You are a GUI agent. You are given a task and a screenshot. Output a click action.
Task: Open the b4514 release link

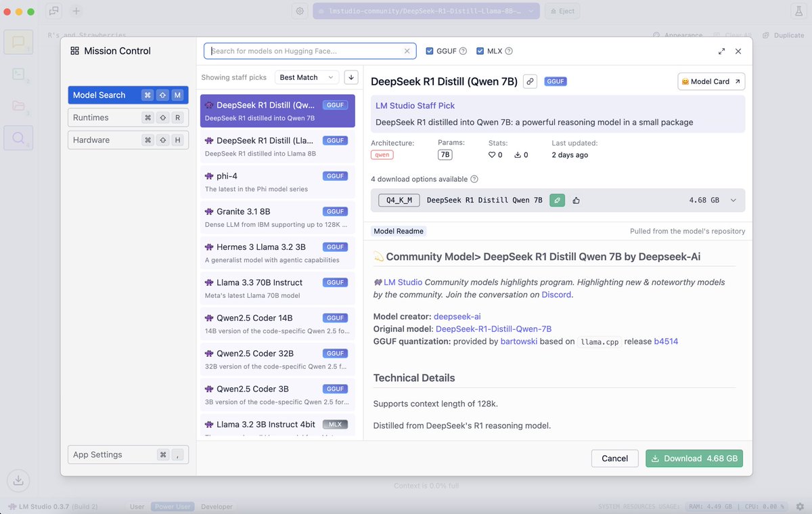(x=666, y=341)
